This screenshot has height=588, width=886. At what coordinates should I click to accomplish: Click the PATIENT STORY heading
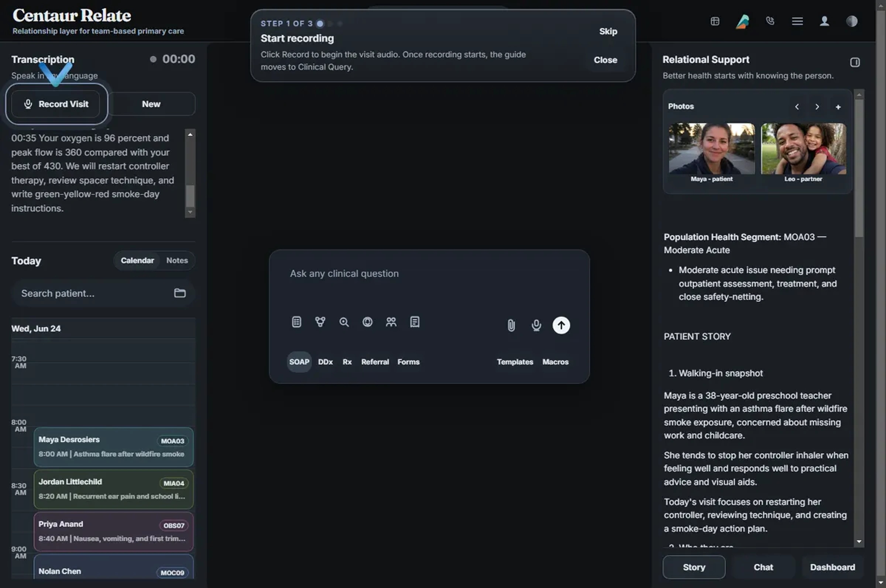(697, 337)
